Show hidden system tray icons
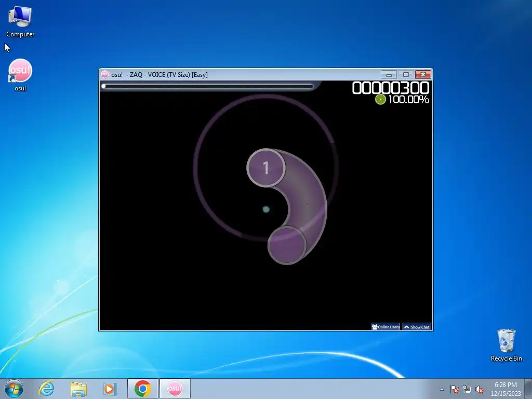Image resolution: width=532 pixels, height=399 pixels. [442, 389]
